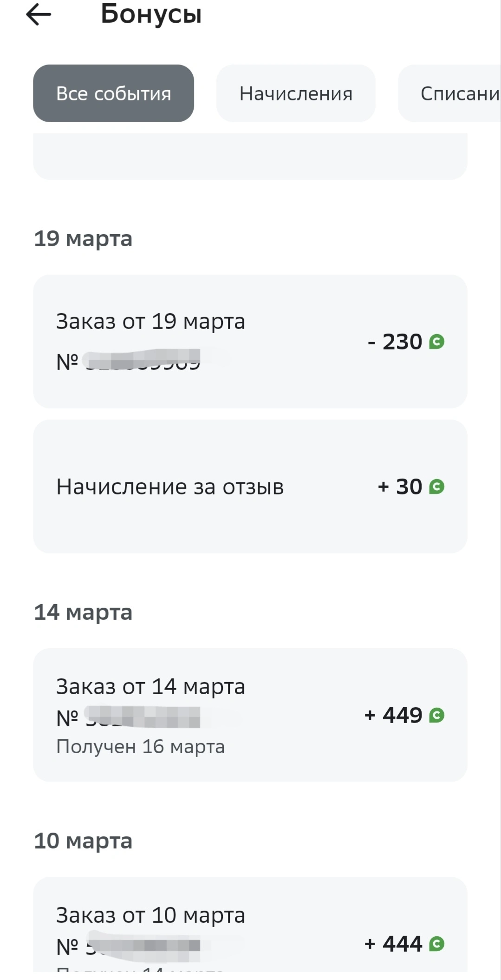
Task: Open the Заказ от 10 марта card
Action: coord(250,925)
